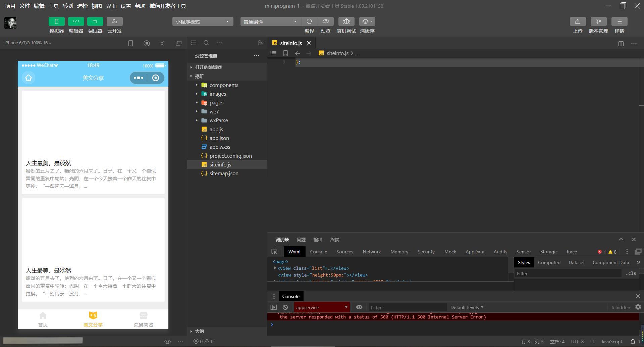Toggle the Simulator panel button

pos(56,21)
